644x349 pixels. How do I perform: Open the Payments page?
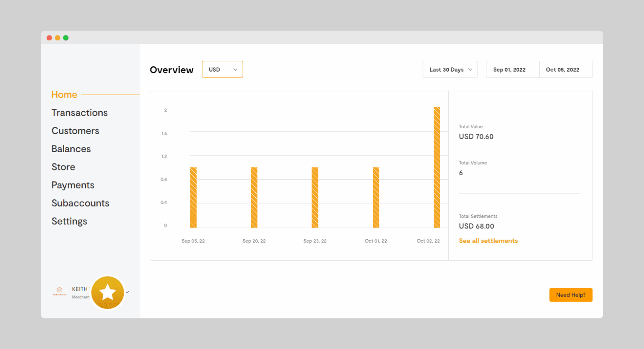click(x=73, y=185)
